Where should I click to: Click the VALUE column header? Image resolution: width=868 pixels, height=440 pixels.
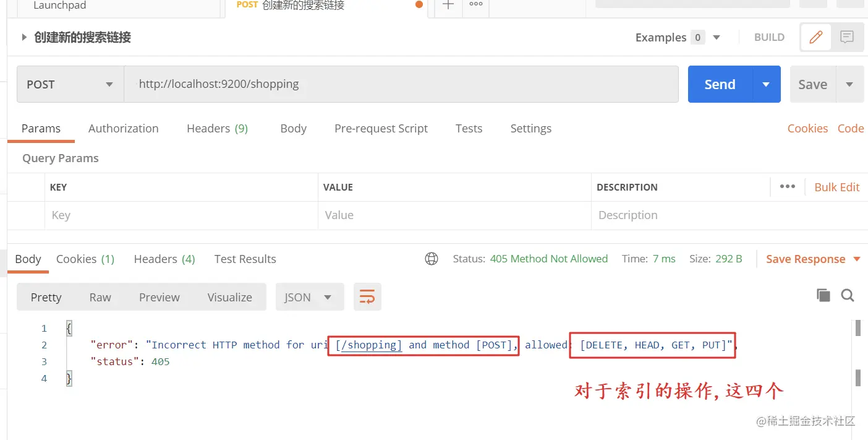(338, 187)
